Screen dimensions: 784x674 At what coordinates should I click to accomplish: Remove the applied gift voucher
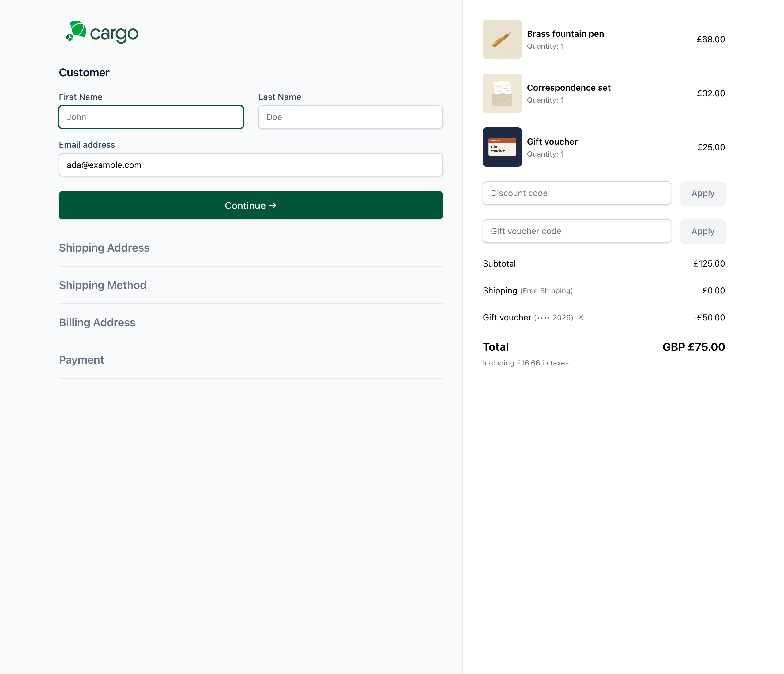pyautogui.click(x=581, y=317)
